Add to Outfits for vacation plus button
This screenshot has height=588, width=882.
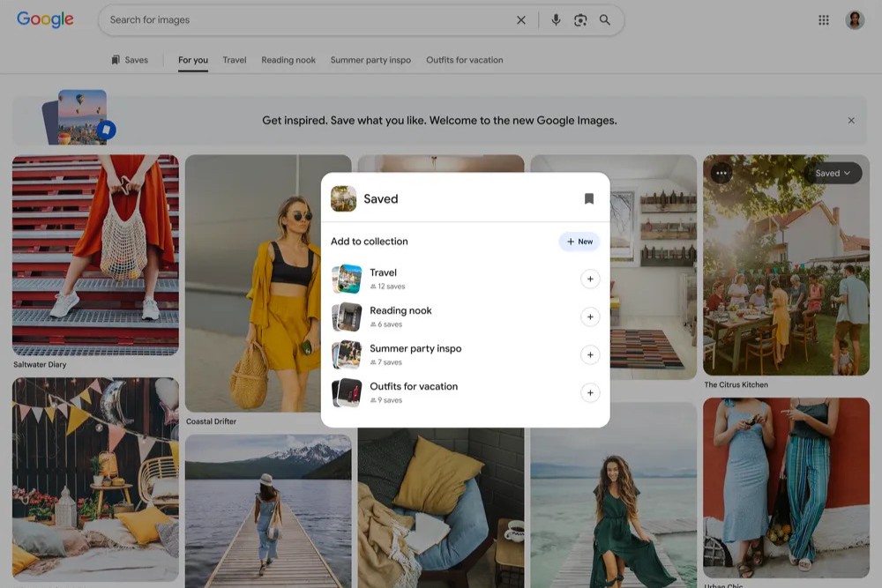tap(590, 393)
